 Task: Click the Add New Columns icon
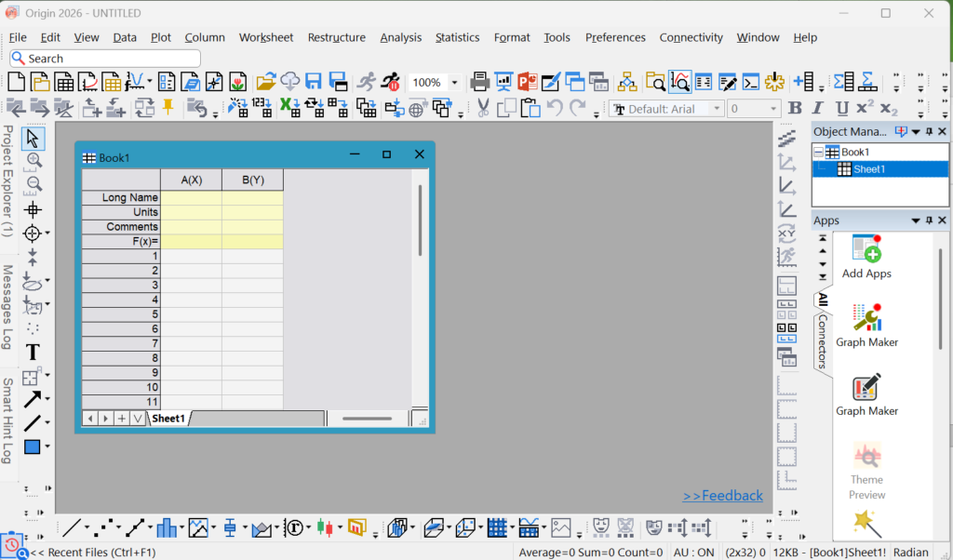pos(804,81)
